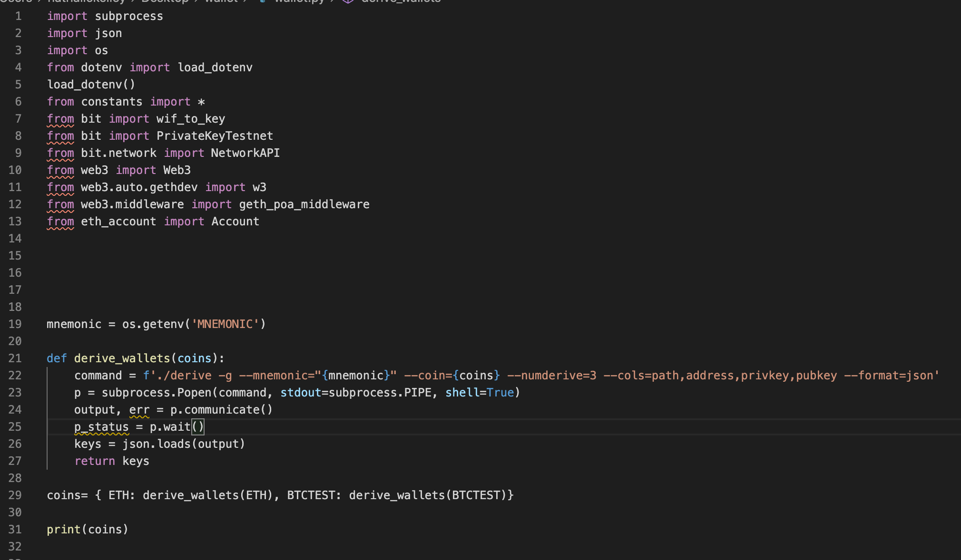Select line 21 via its line number
Screen dimensions: 961x560
pyautogui.click(x=15, y=358)
